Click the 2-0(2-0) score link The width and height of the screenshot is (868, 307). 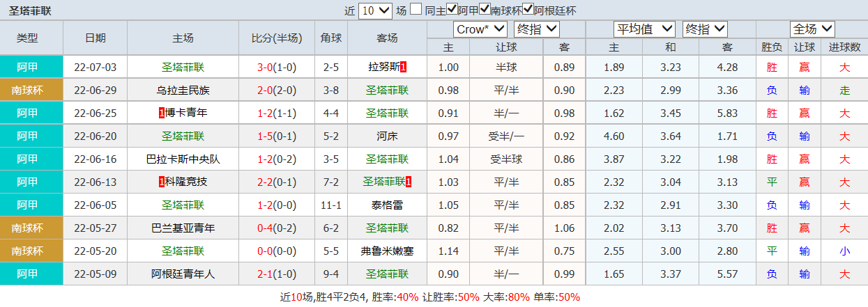coord(276,90)
